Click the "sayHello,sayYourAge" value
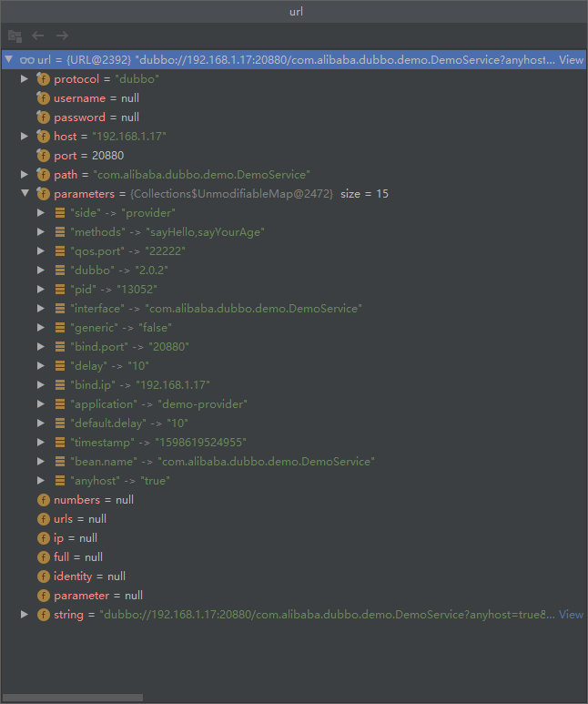The height and width of the screenshot is (704, 588). [x=205, y=232]
